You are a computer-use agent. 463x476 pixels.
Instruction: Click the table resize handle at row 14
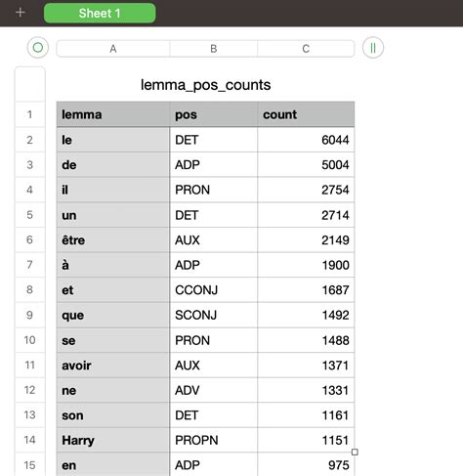(355, 452)
